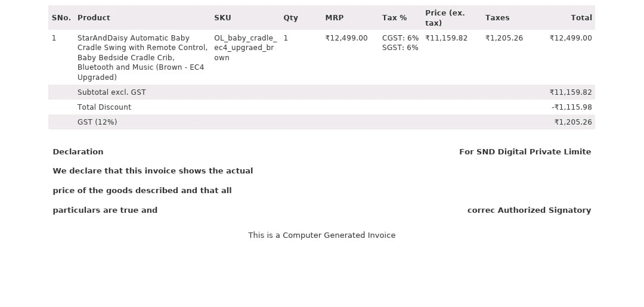Click the MRP column header
This screenshot has height=307, width=644.
pyautogui.click(x=335, y=18)
